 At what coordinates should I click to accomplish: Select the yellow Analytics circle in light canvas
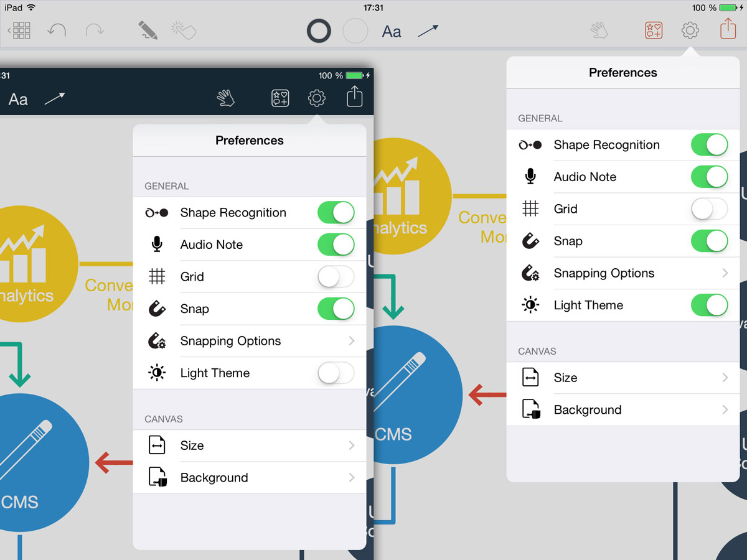[x=413, y=196]
